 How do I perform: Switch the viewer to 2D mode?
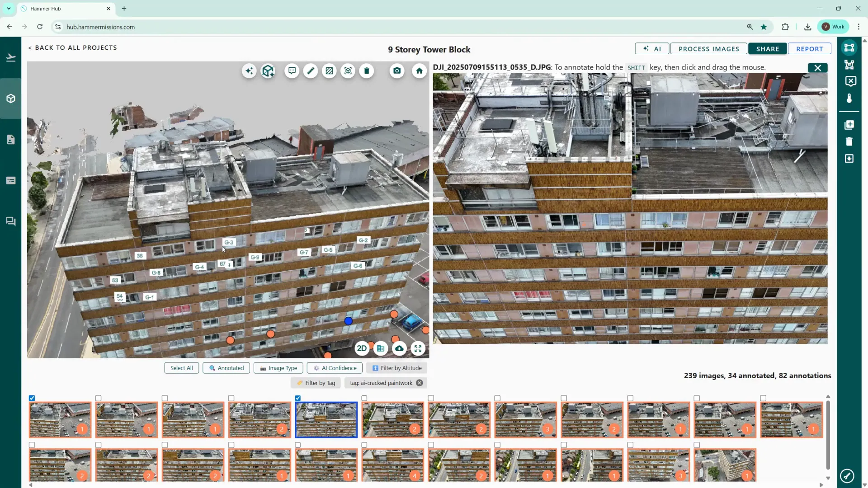coord(362,348)
